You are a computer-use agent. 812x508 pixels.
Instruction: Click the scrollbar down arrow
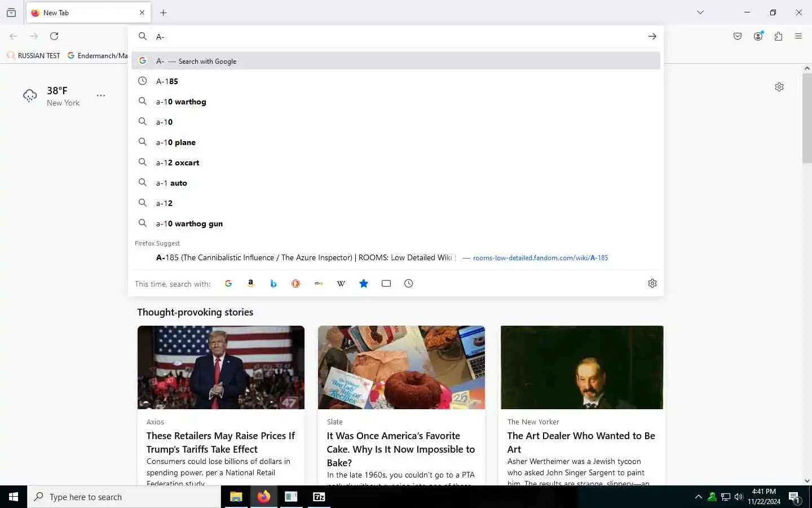807,481
